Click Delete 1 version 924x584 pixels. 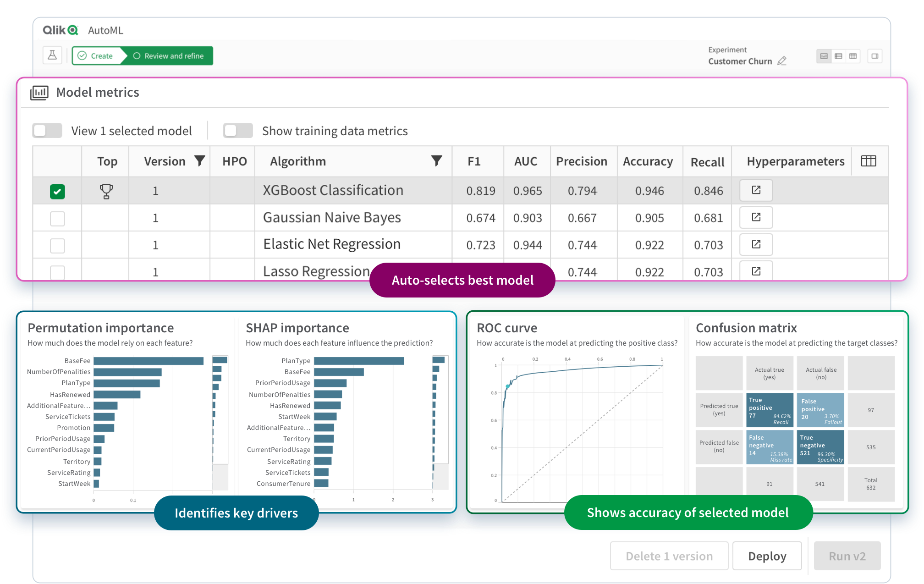click(669, 556)
